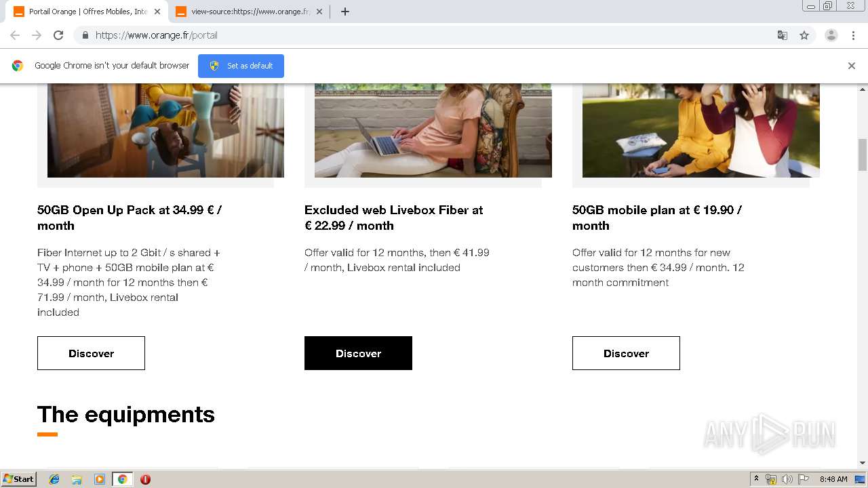Reload the page with the refresh icon
Viewport: 868px width, 488px height.
pyautogui.click(x=58, y=35)
